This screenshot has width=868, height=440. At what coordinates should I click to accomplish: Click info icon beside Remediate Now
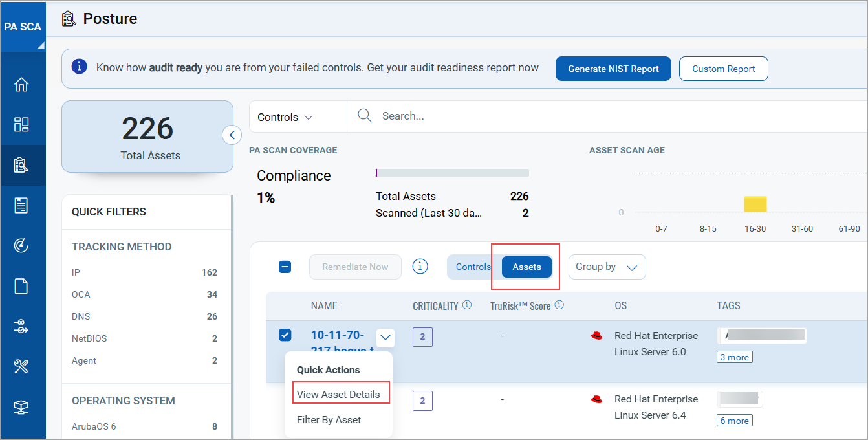coord(420,266)
